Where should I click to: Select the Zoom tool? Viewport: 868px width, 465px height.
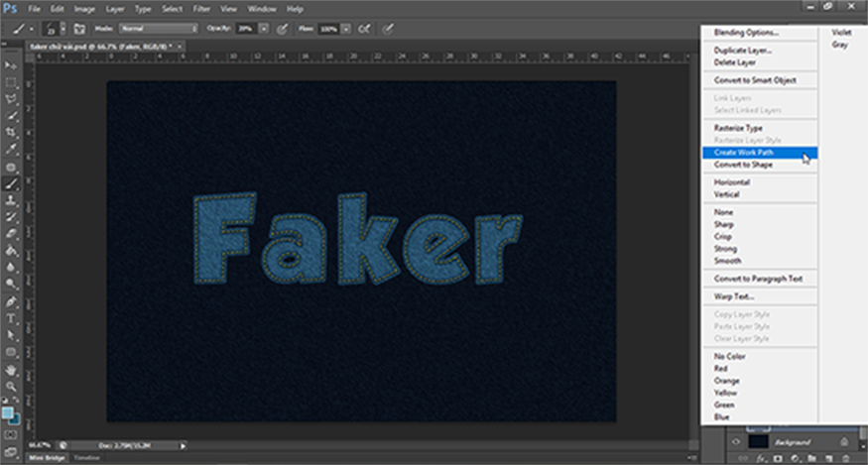(x=11, y=386)
